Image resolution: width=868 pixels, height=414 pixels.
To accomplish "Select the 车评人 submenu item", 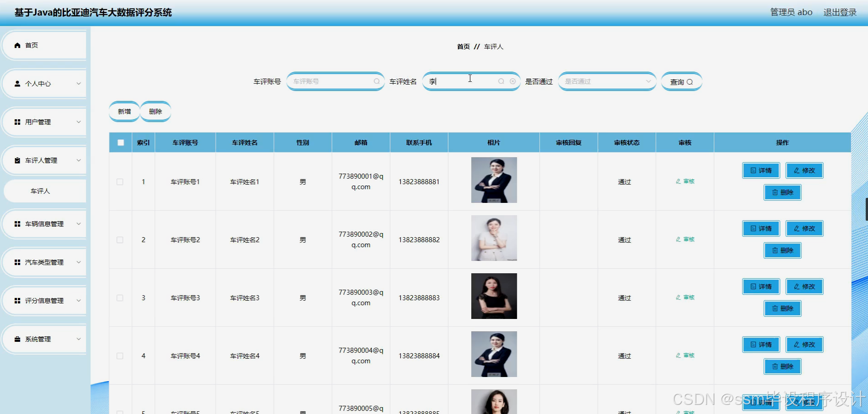I will 45,191.
